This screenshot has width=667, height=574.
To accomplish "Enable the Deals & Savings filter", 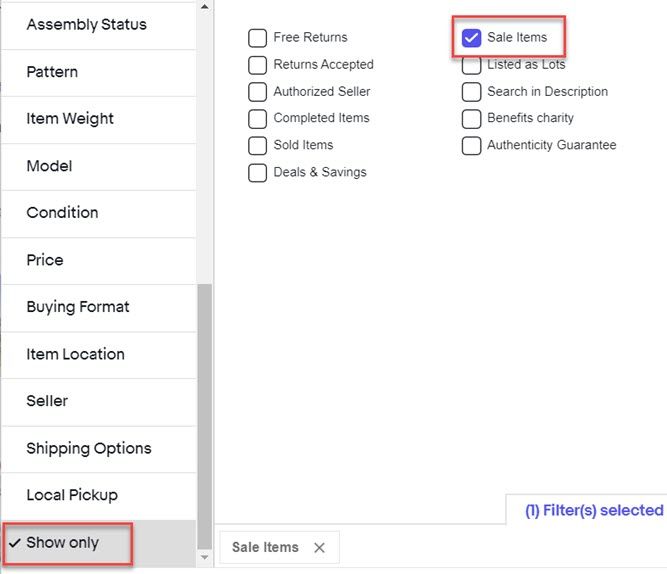I will (x=257, y=173).
